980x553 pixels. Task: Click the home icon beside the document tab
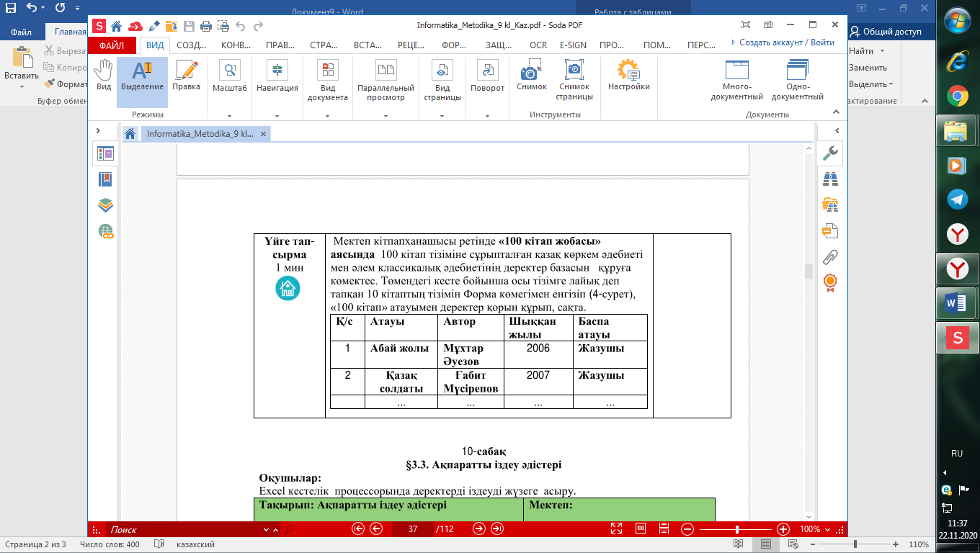pos(130,134)
